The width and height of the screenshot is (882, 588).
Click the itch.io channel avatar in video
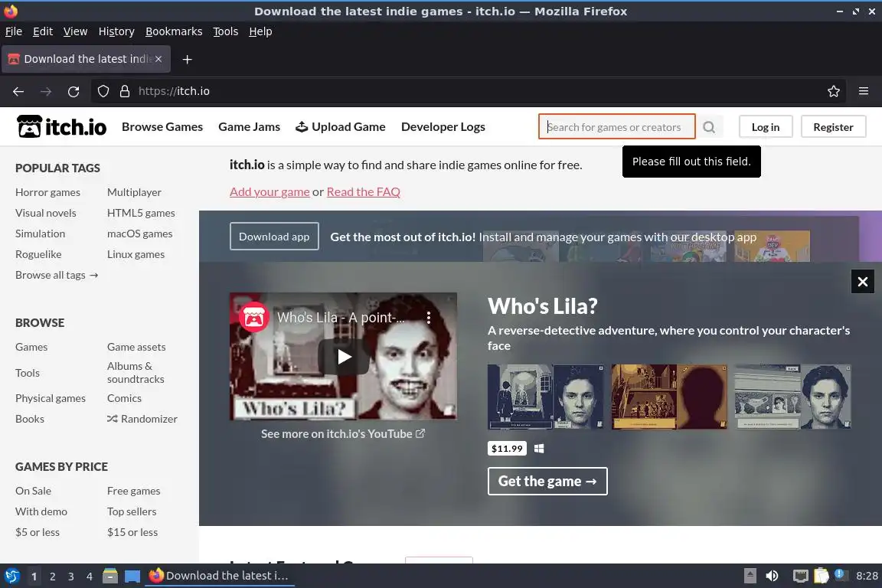tap(253, 318)
